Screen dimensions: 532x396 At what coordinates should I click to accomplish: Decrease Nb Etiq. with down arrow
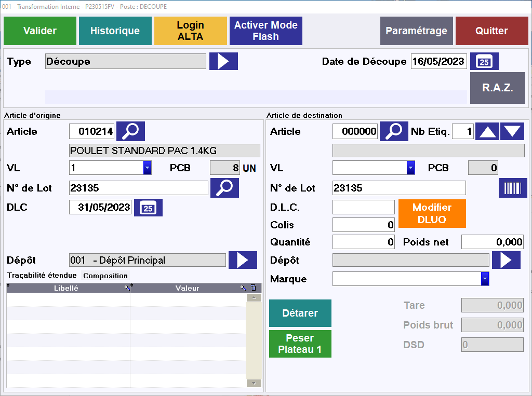[512, 132]
